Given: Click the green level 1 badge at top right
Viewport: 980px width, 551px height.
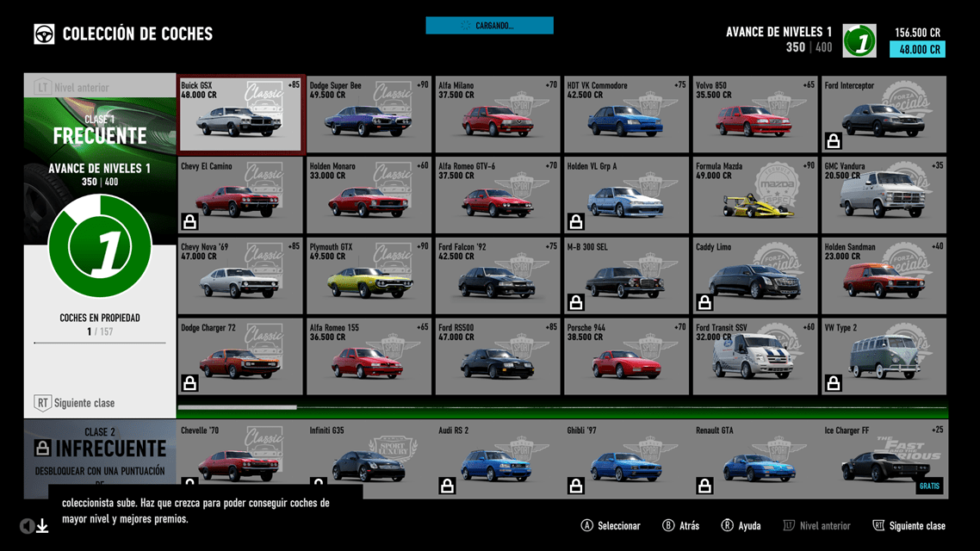Looking at the screenshot, I should point(859,40).
